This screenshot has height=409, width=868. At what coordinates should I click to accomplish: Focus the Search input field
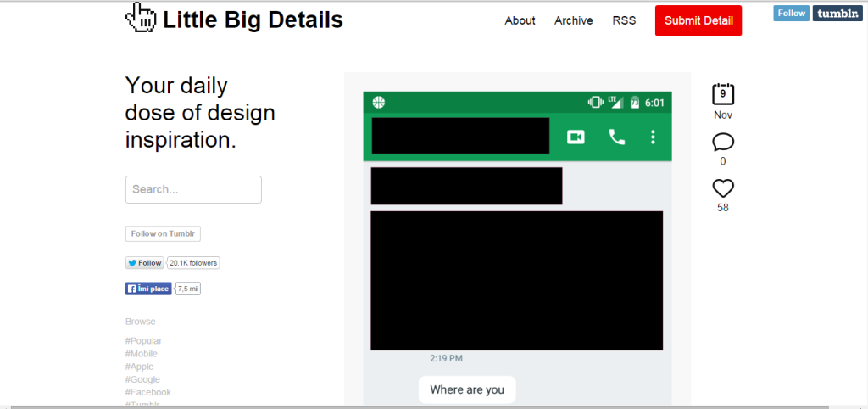tap(193, 189)
